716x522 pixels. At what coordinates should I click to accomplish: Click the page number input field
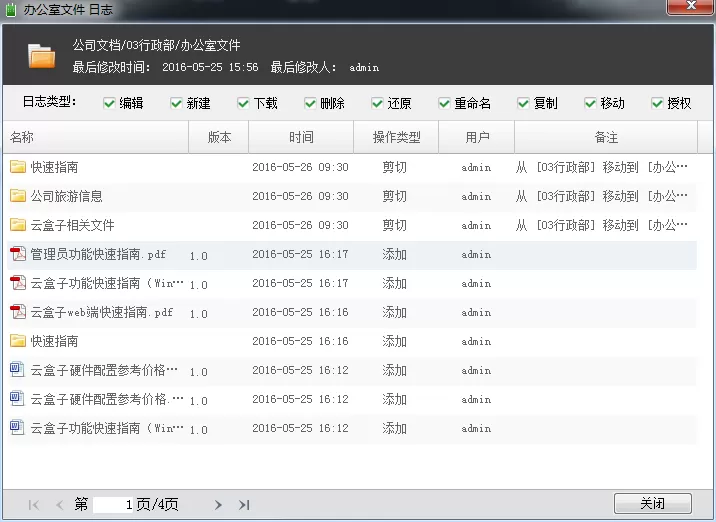click(113, 505)
